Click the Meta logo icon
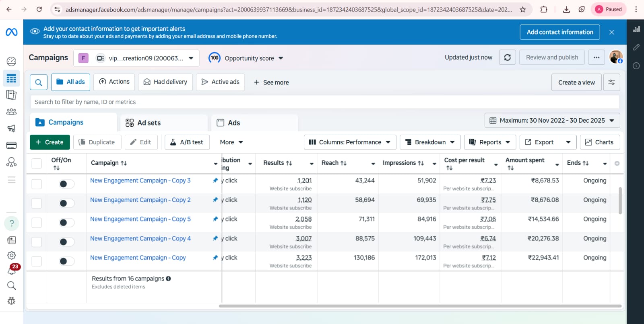Viewport: 644px width, 324px height. pyautogui.click(x=11, y=32)
